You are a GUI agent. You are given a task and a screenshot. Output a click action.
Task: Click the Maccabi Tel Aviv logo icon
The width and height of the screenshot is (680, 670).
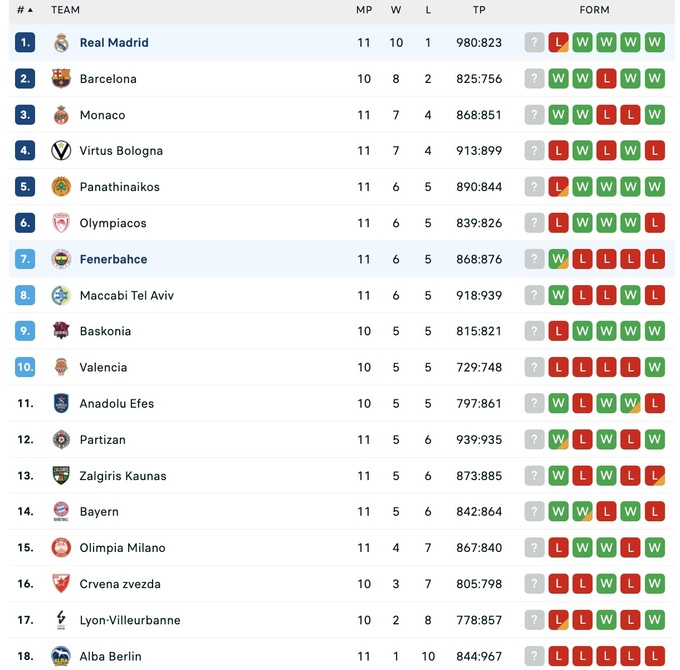[x=61, y=295]
